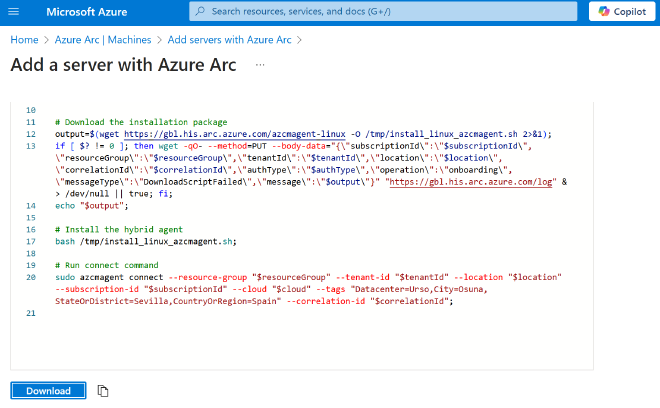This screenshot has width=660, height=408.
Task: Click the 'bash /tmp/install_linux_azcmagent.sh;' line
Action: (x=146, y=242)
